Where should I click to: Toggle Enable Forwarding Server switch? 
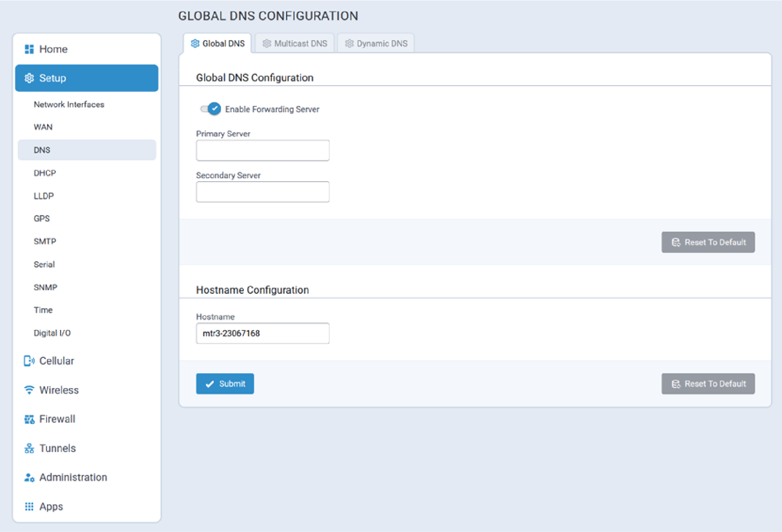pos(210,109)
